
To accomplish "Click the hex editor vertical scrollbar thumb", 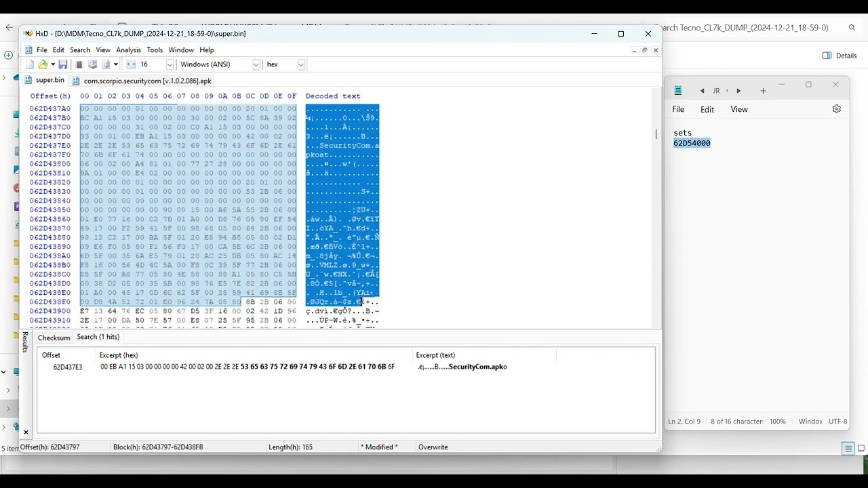I will 656,134.
